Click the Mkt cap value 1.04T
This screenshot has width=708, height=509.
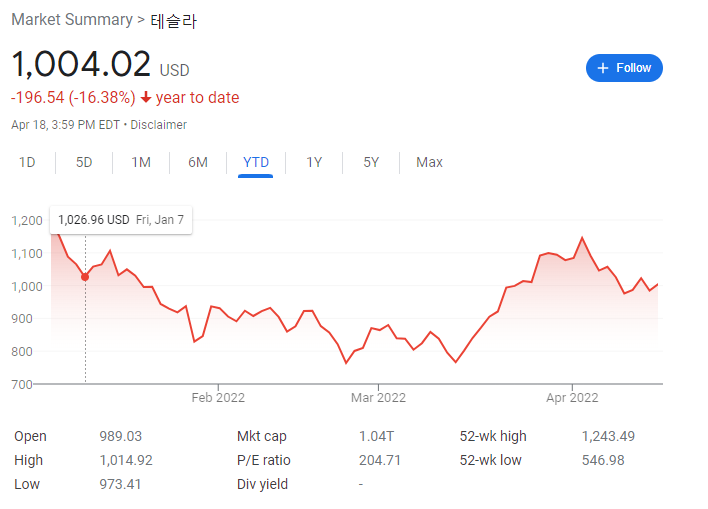point(377,436)
